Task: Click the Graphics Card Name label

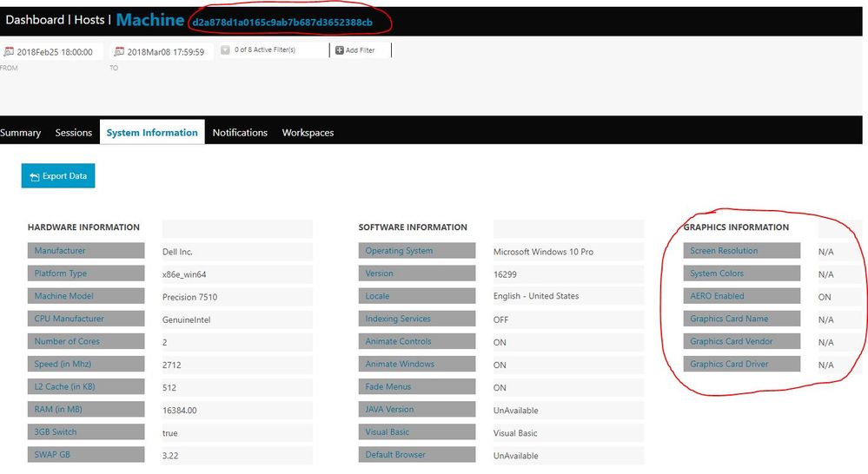Action: (729, 319)
